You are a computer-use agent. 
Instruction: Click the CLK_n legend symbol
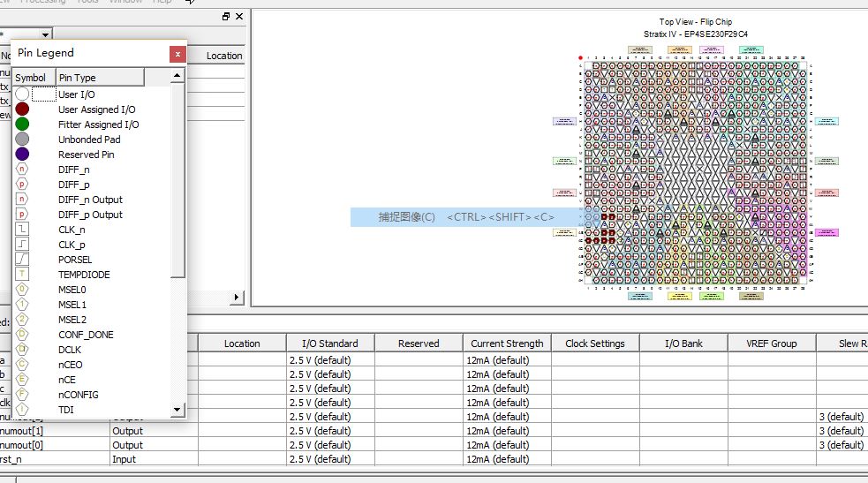[x=22, y=230]
